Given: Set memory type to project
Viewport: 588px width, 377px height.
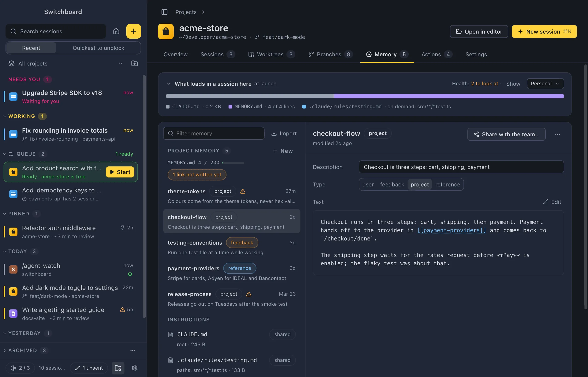Looking at the screenshot, I should click(x=420, y=185).
